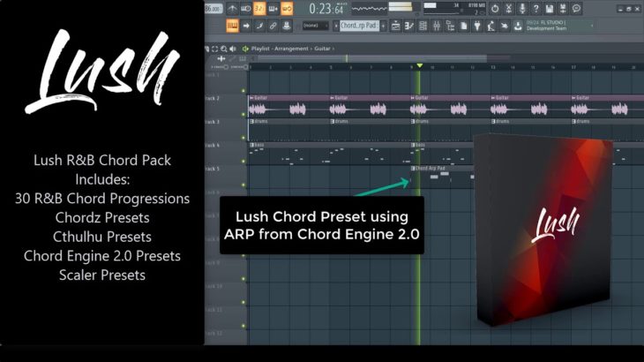Viewport: 644px width, 362px height.
Task: Mute Track 5 using its green dot
Action: coord(243,185)
